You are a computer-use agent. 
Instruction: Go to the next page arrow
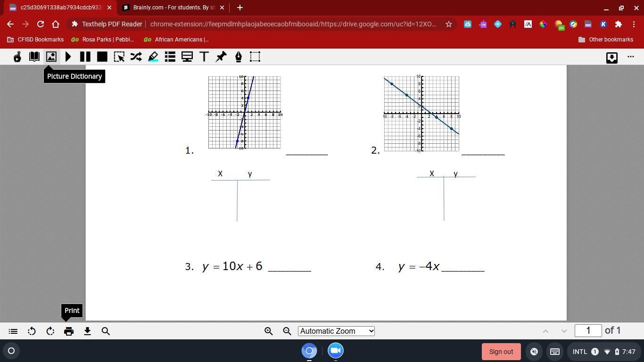pos(564,331)
